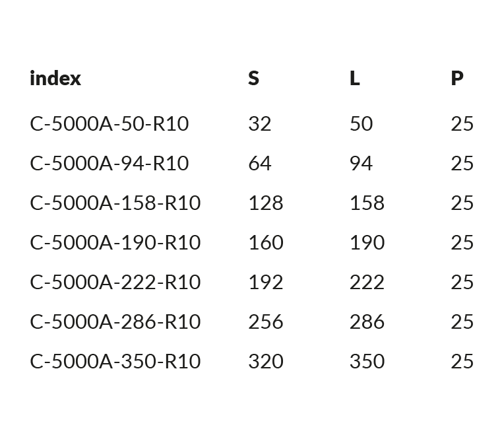
Task: Click the L value 350
Action: 367,361
